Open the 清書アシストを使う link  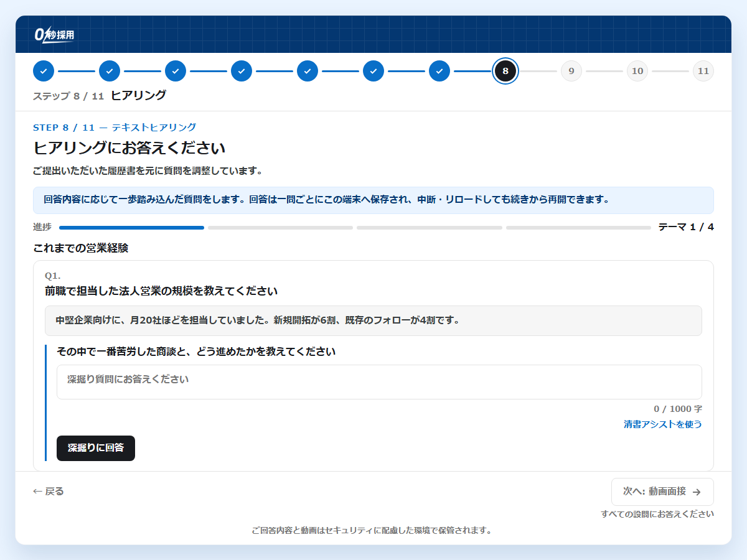point(663,424)
